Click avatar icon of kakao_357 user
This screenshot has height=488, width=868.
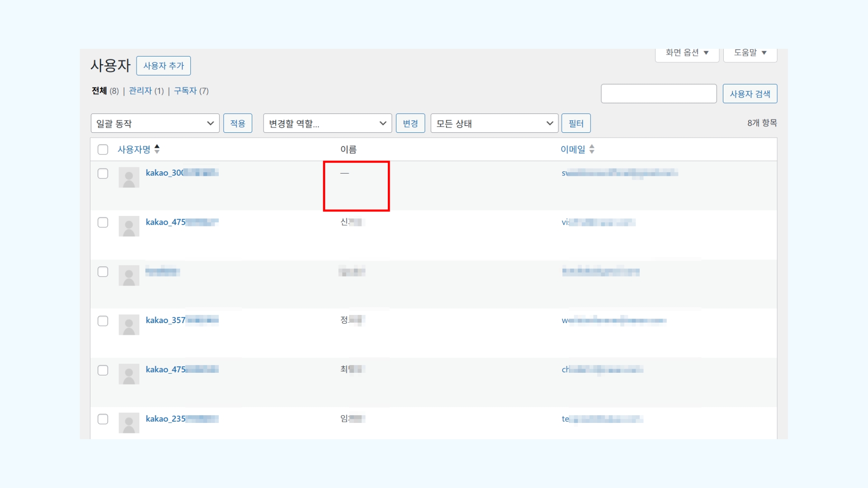pyautogui.click(x=129, y=325)
